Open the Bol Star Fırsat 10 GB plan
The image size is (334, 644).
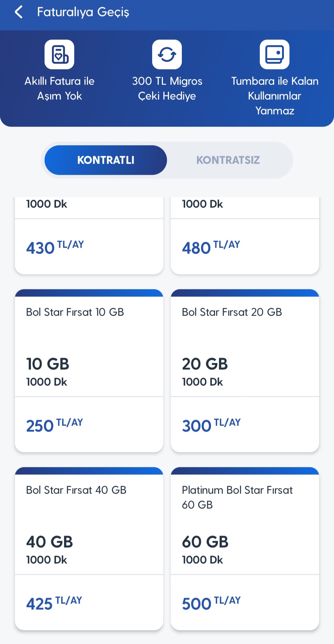[89, 371]
